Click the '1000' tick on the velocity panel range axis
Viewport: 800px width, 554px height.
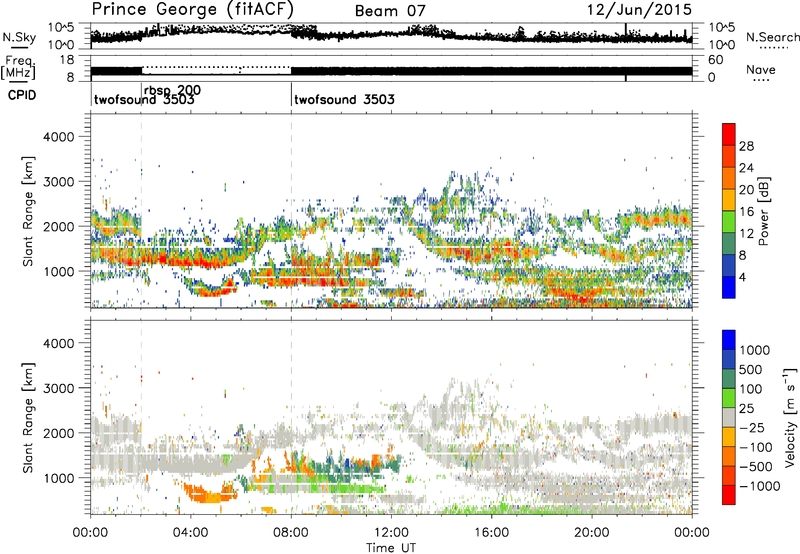coord(58,478)
